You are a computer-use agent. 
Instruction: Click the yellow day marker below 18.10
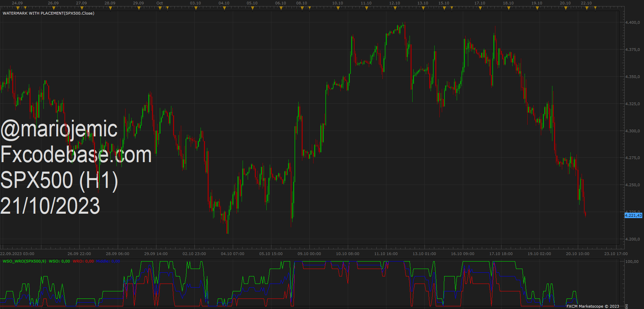[x=509, y=8]
